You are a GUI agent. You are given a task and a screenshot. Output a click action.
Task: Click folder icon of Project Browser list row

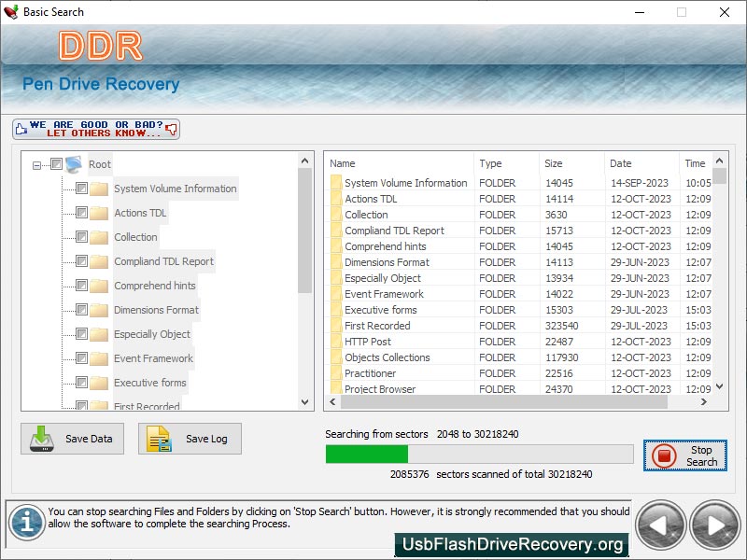pos(336,388)
